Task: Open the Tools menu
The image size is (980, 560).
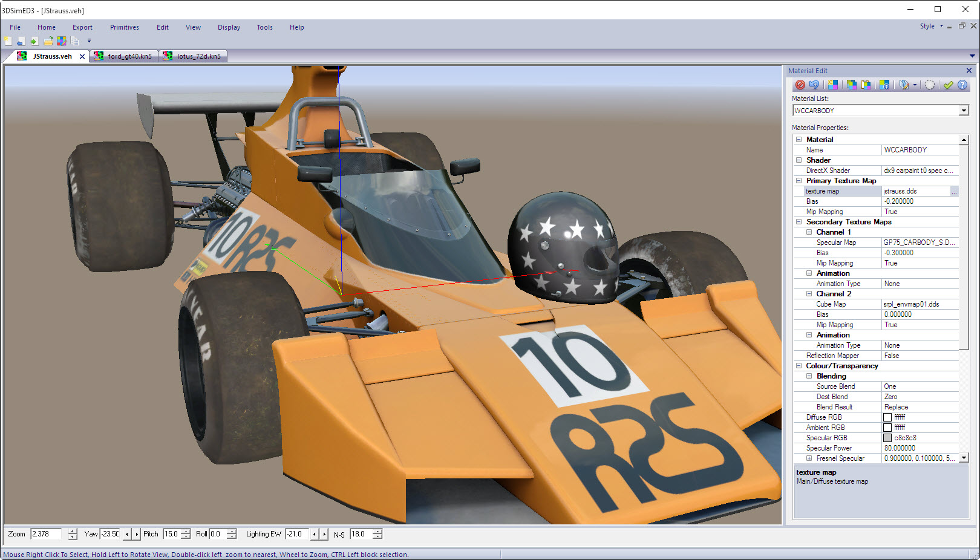Action: coord(264,27)
